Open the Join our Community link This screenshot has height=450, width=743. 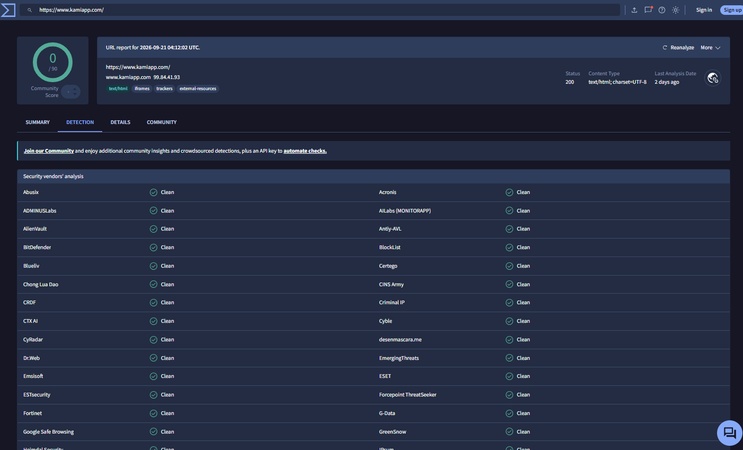coord(49,151)
